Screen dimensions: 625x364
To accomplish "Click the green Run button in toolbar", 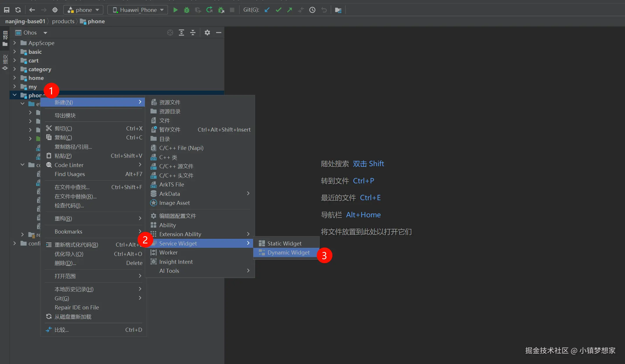I will click(x=175, y=10).
